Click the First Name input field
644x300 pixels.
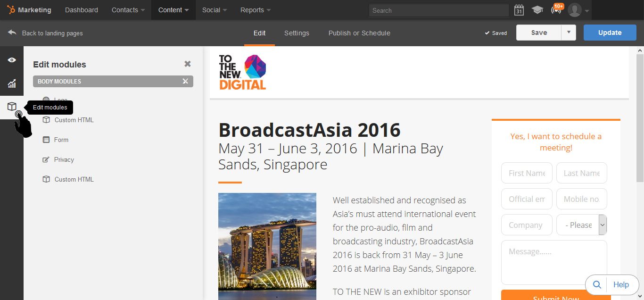click(527, 173)
